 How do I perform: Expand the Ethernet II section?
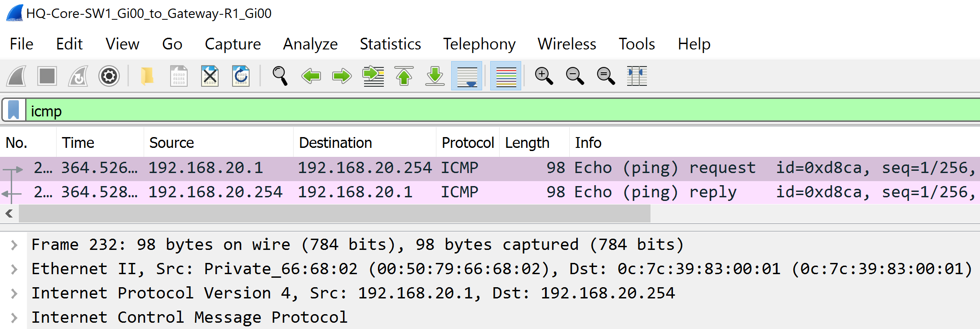coord(14,269)
